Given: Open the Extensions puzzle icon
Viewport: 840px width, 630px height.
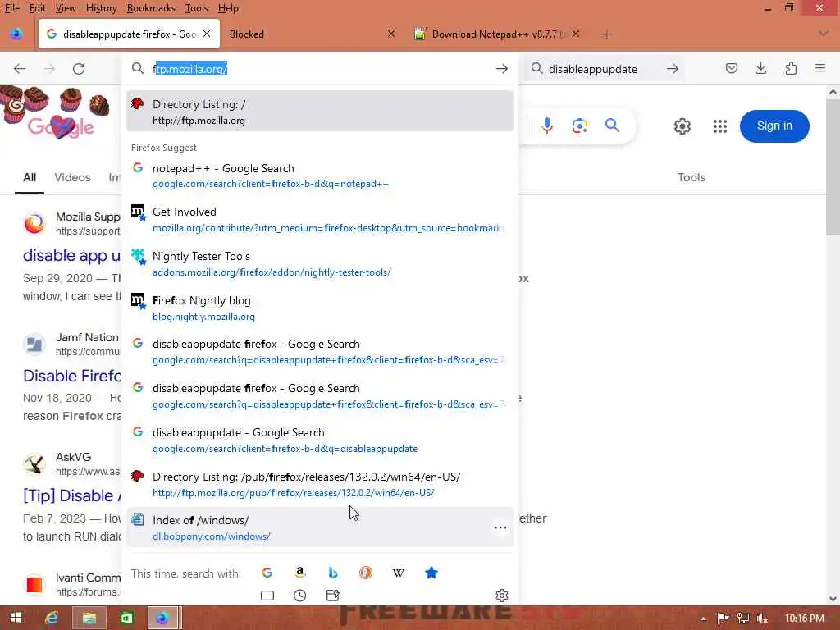Looking at the screenshot, I should pyautogui.click(x=791, y=68).
